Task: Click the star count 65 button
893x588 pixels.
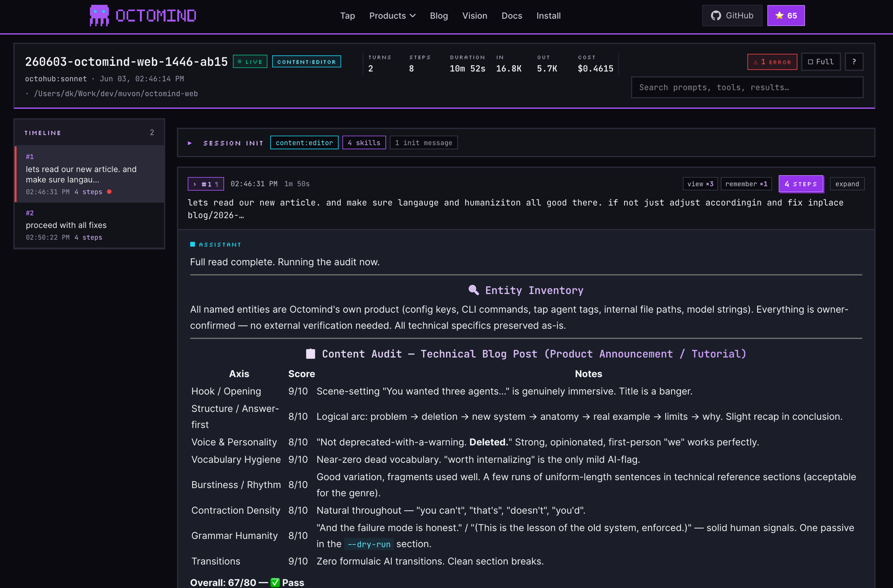Action: pyautogui.click(x=786, y=16)
